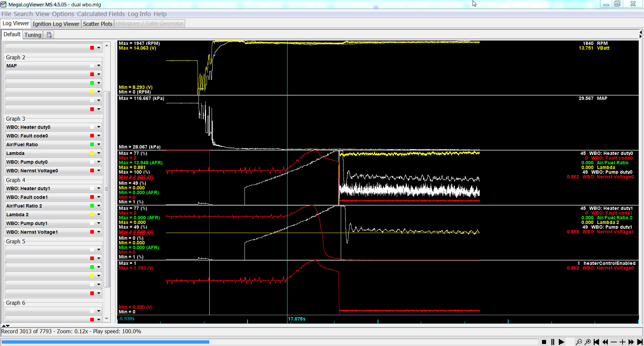
Task: Click the green swatch on Air/Fuel Ratio 2
Action: point(92,206)
